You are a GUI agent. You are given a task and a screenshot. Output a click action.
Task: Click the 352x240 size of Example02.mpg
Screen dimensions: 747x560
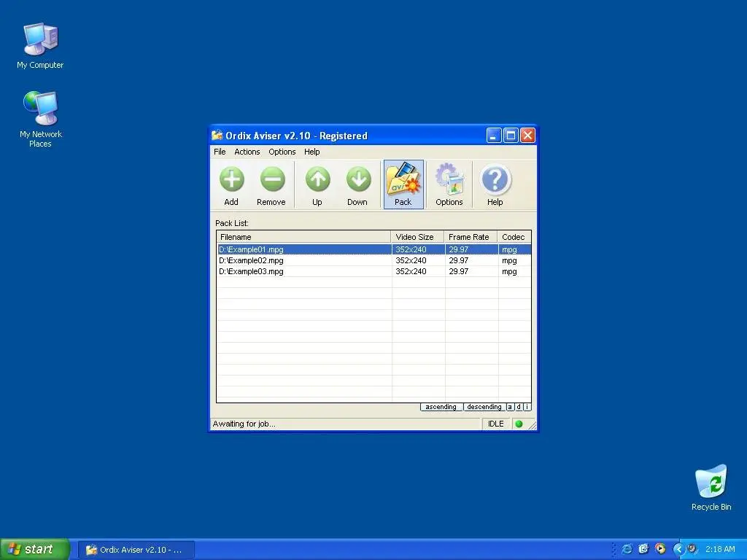[411, 260]
